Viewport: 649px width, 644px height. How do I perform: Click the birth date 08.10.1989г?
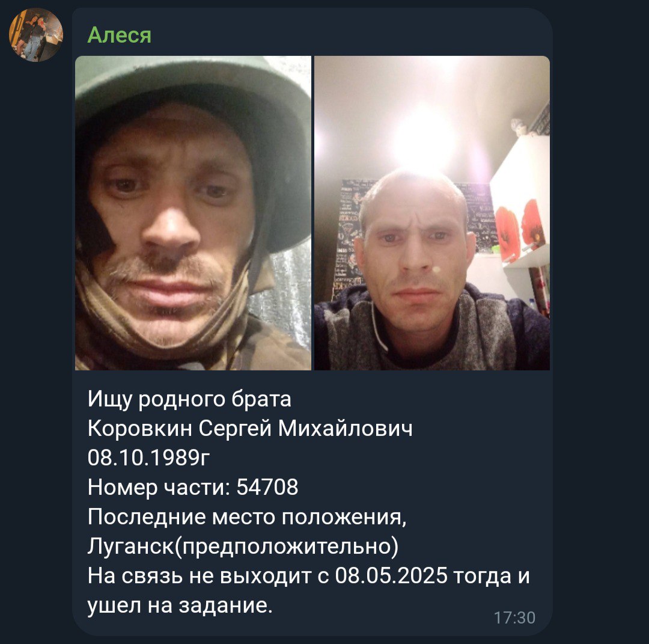point(148,458)
